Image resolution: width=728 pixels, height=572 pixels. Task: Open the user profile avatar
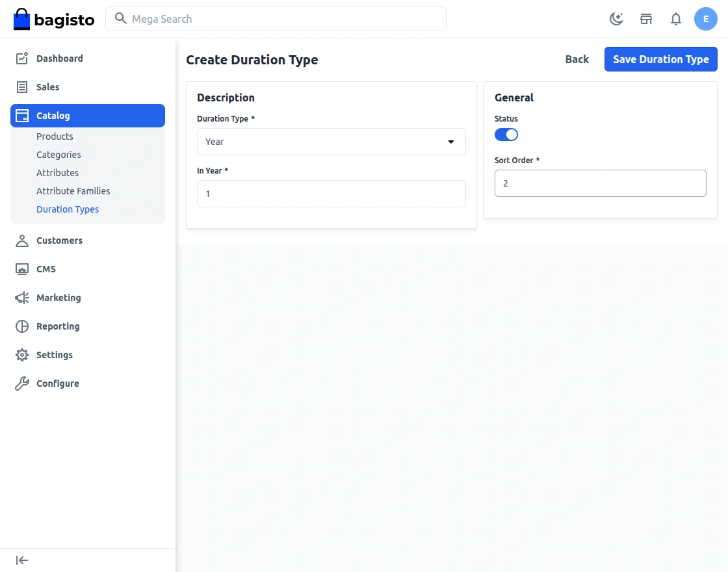(x=706, y=19)
